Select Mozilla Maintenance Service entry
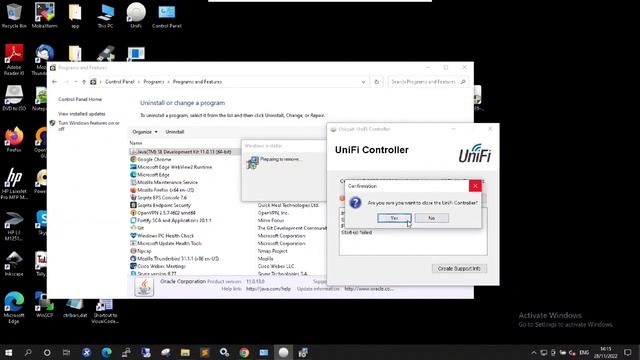640x360 pixels. click(x=167, y=182)
